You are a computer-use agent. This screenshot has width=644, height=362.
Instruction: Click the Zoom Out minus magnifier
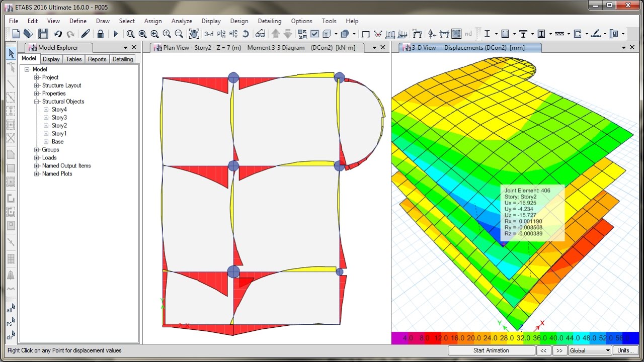tap(179, 34)
